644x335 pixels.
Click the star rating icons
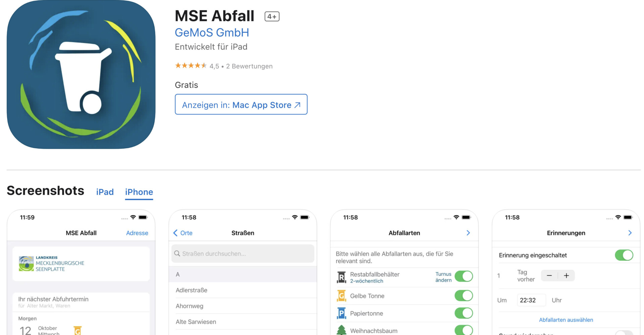coord(191,66)
